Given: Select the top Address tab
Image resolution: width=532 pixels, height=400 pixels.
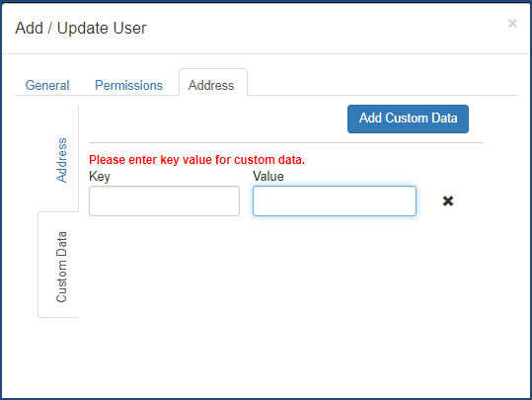Looking at the screenshot, I should pos(211,85).
